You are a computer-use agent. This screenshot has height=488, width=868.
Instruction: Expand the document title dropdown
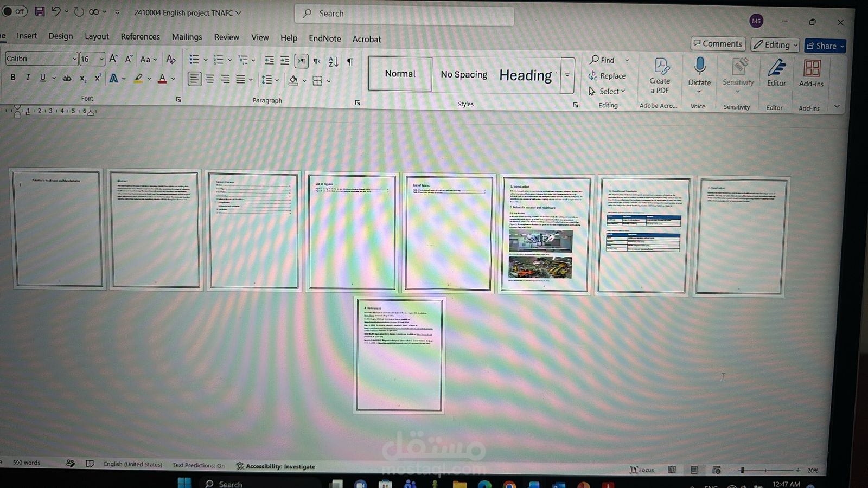coord(238,12)
